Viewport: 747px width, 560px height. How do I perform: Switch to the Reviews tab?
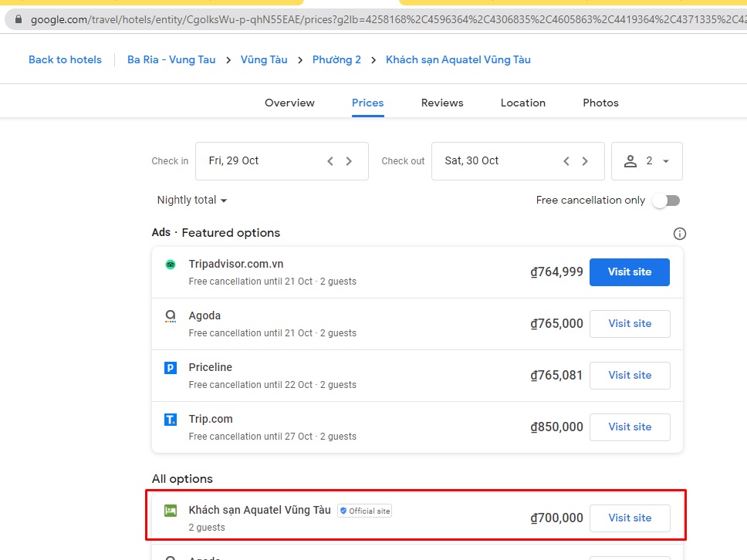tap(441, 103)
